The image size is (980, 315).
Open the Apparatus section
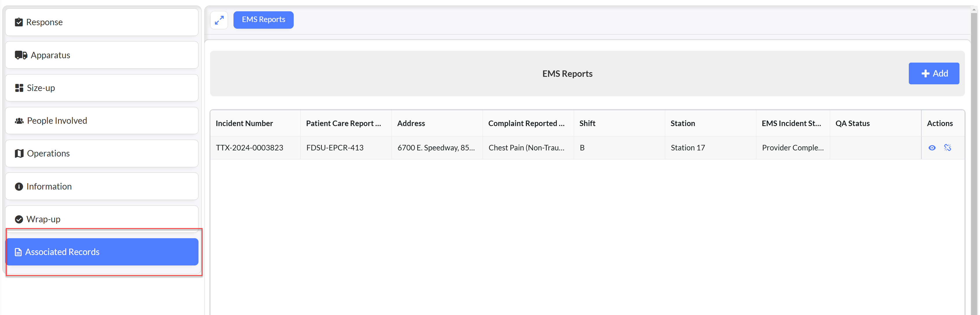pos(102,55)
